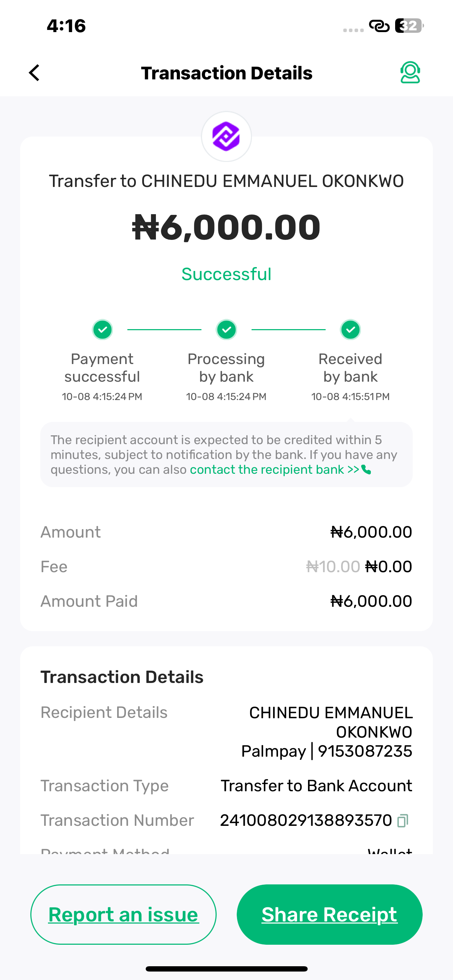This screenshot has width=453, height=980.
Task: Open customer support headset icon
Action: pyautogui.click(x=410, y=72)
